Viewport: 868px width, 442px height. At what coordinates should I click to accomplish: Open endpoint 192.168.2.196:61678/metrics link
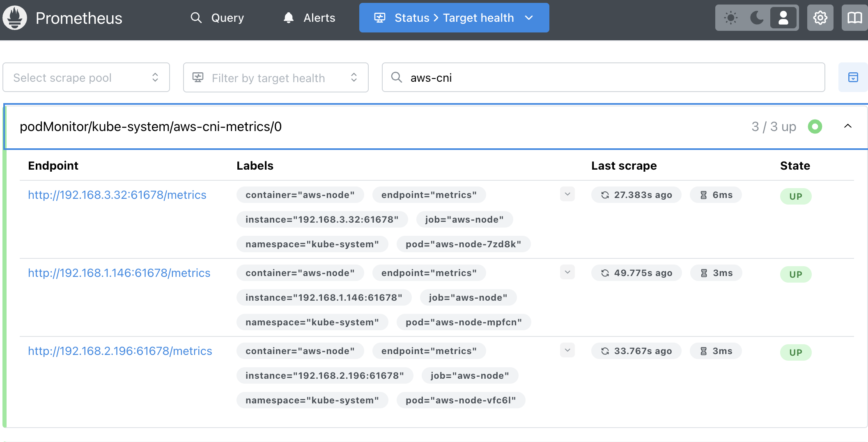[x=120, y=351]
